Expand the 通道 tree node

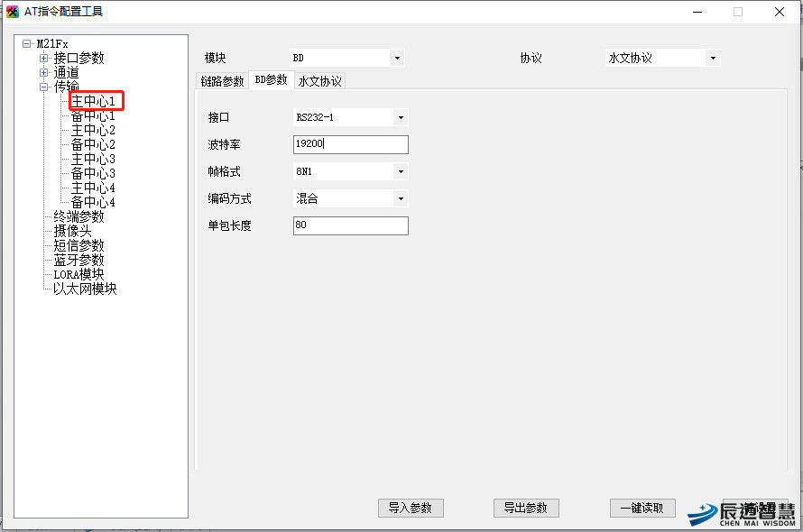tap(43, 73)
